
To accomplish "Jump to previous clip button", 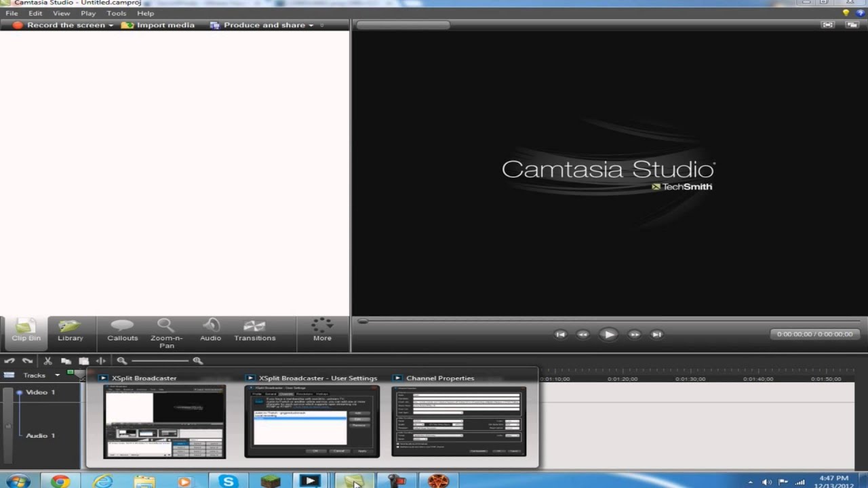I will (560, 334).
